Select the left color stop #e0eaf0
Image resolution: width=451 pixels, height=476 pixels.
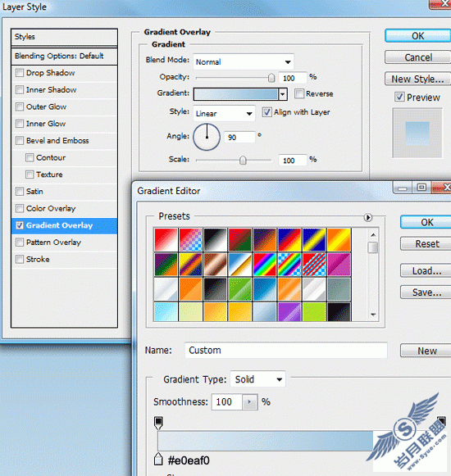tap(158, 459)
